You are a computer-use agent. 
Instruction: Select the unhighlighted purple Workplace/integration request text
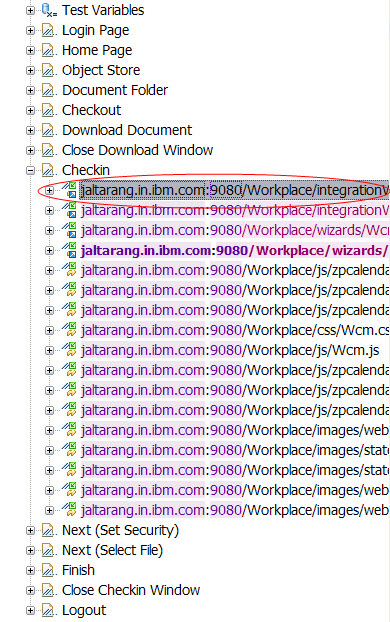tap(235, 210)
